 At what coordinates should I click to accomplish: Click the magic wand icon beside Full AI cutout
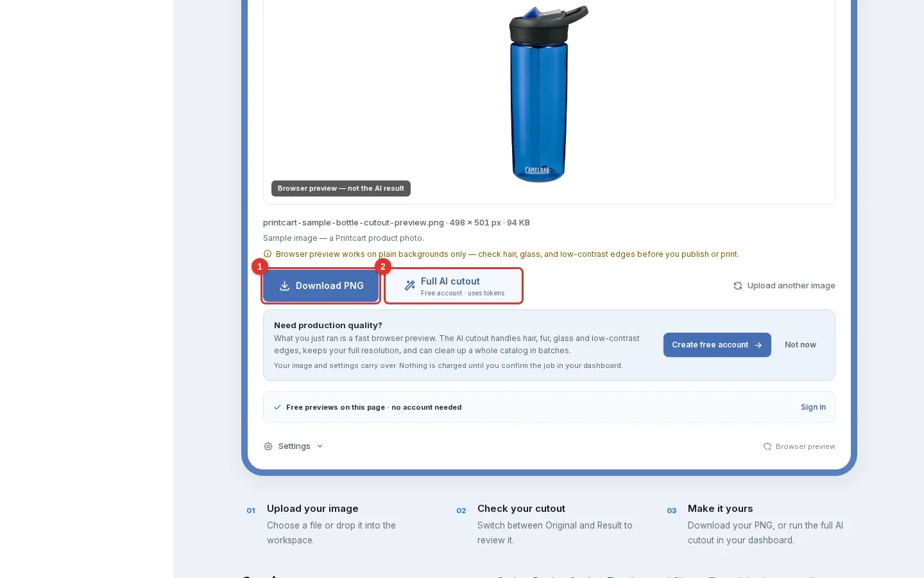(409, 286)
